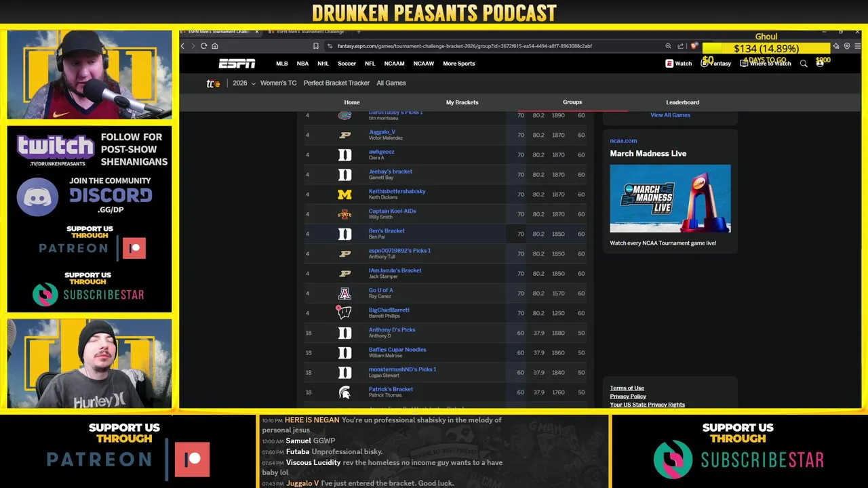Switch to the Home tab
868x488 pixels.
[351, 102]
